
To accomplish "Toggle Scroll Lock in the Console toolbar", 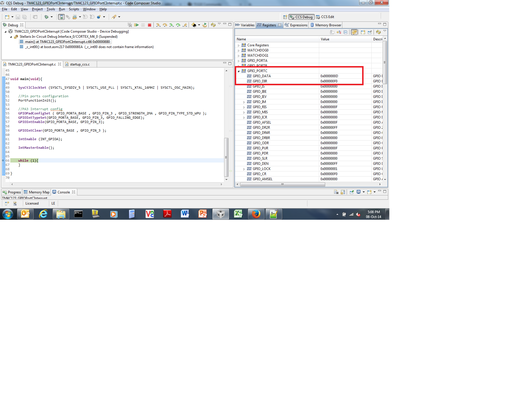I will pyautogui.click(x=343, y=192).
